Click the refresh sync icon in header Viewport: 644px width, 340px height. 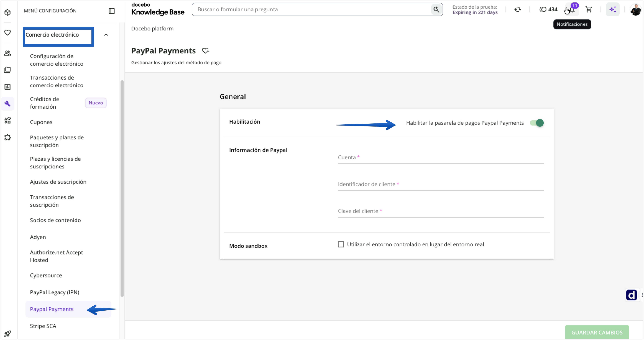pyautogui.click(x=517, y=9)
